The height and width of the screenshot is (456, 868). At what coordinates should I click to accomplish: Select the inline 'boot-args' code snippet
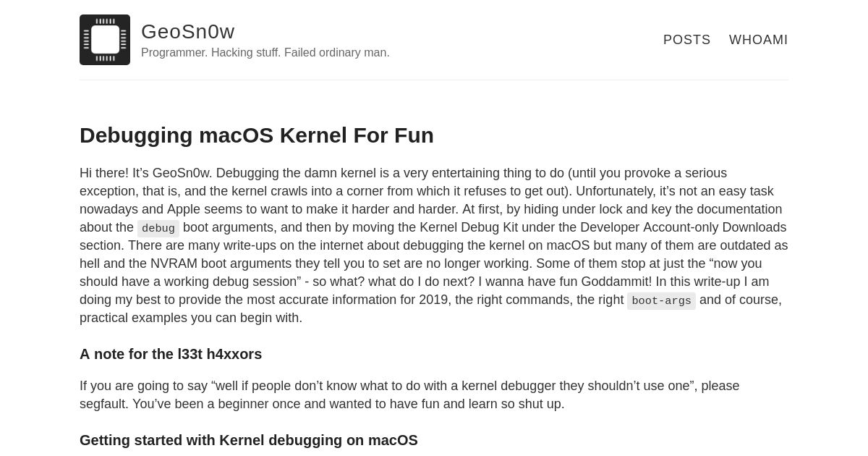[x=661, y=300]
